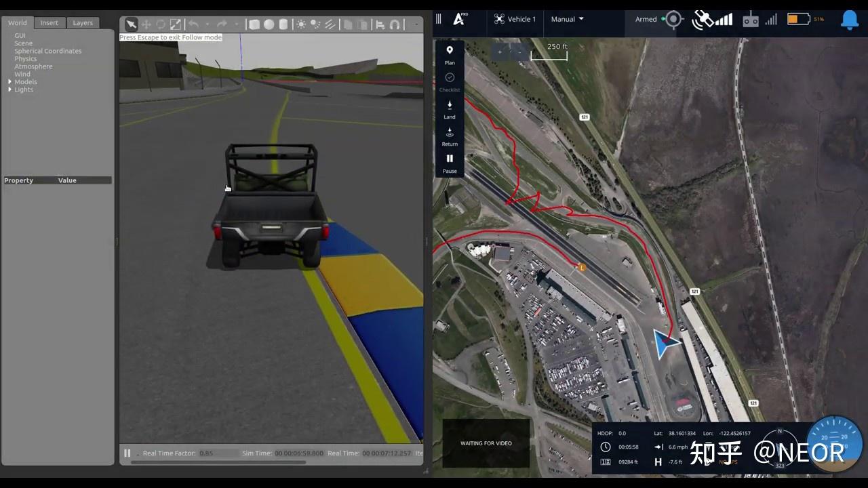Image resolution: width=868 pixels, height=488 pixels.
Task: Open the Manual flight mode dropdown
Action: [567, 19]
